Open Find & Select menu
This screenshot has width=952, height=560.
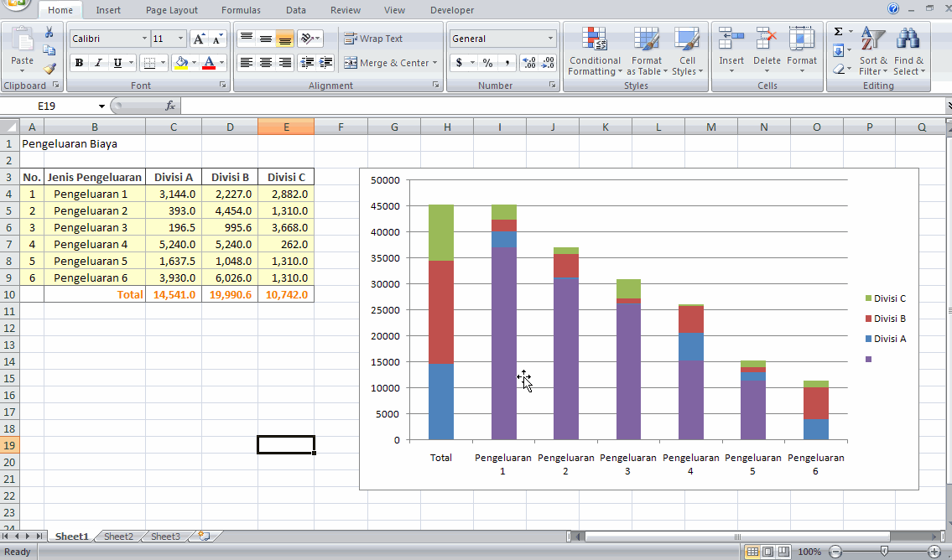click(909, 52)
